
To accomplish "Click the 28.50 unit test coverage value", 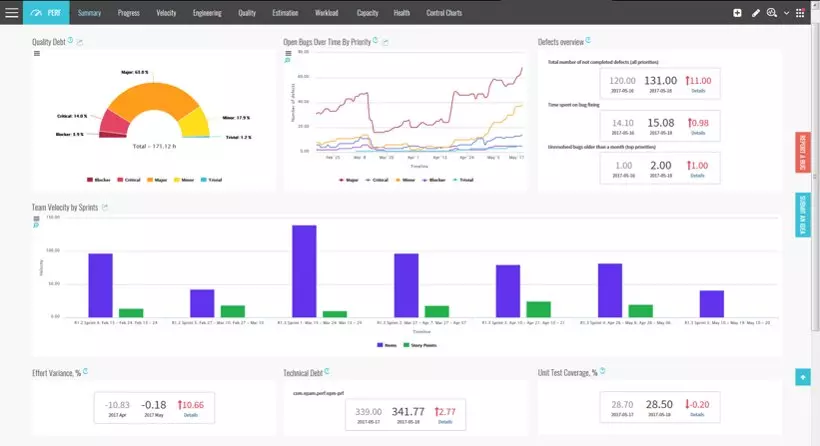I will point(659,404).
